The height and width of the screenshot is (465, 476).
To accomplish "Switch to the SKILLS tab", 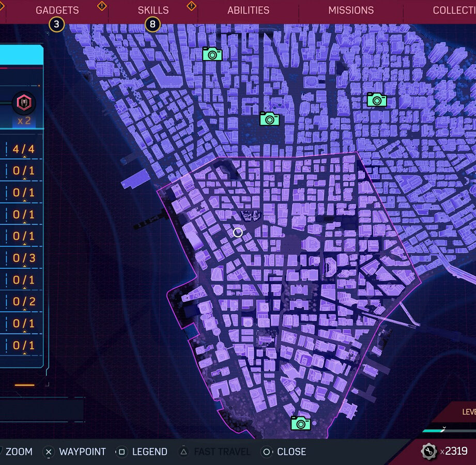I will 153,10.
